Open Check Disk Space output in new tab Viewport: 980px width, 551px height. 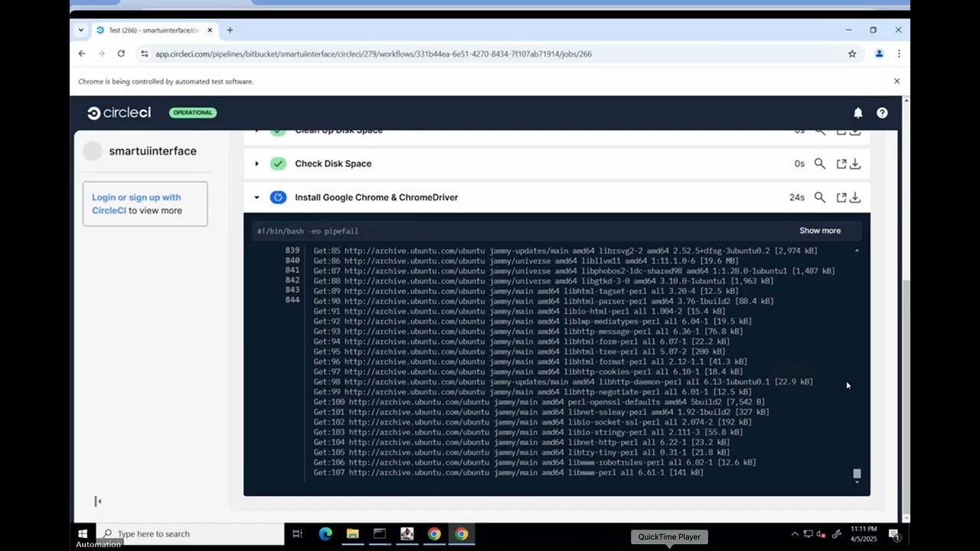[841, 164]
